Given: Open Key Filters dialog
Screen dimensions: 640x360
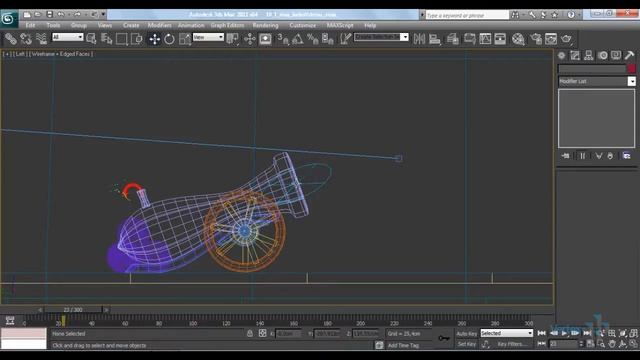Looking at the screenshot, I should point(512,344).
